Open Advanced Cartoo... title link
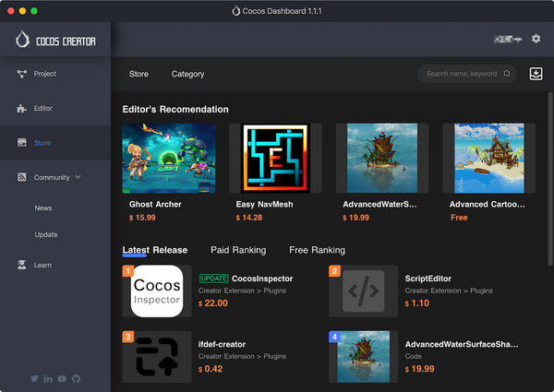554x392 pixels. coord(487,204)
